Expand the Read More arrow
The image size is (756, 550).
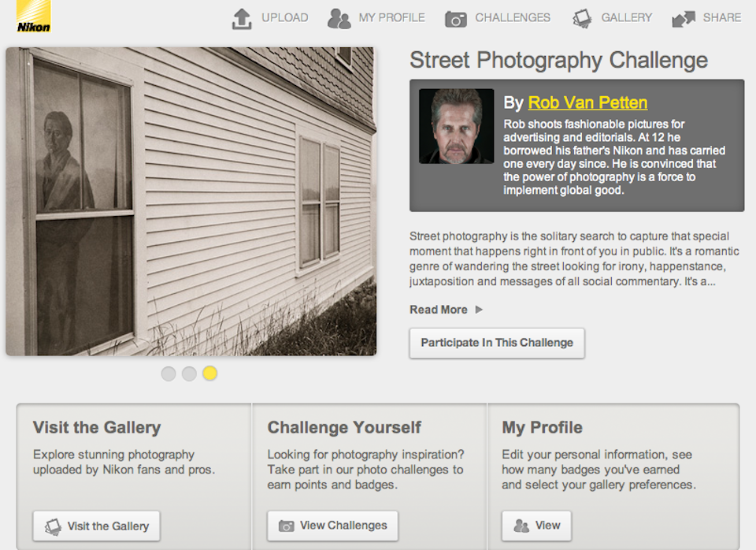tap(479, 310)
